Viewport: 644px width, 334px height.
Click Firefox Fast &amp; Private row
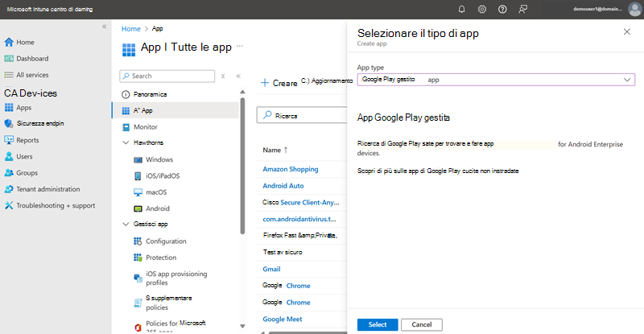point(299,235)
